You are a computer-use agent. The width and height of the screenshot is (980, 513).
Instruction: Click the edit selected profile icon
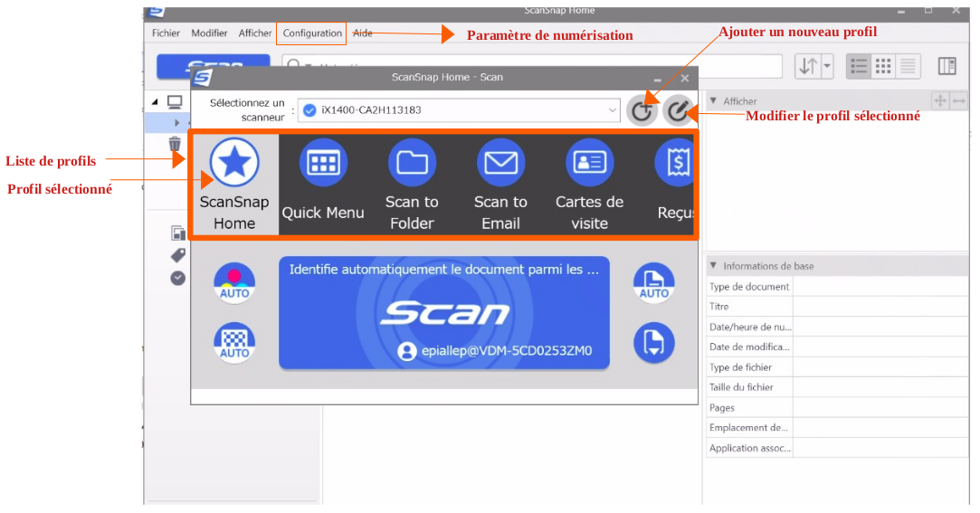pos(678,110)
